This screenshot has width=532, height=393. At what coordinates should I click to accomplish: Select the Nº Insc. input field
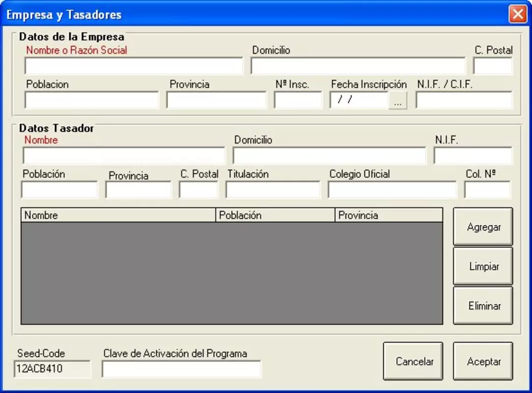click(x=298, y=100)
